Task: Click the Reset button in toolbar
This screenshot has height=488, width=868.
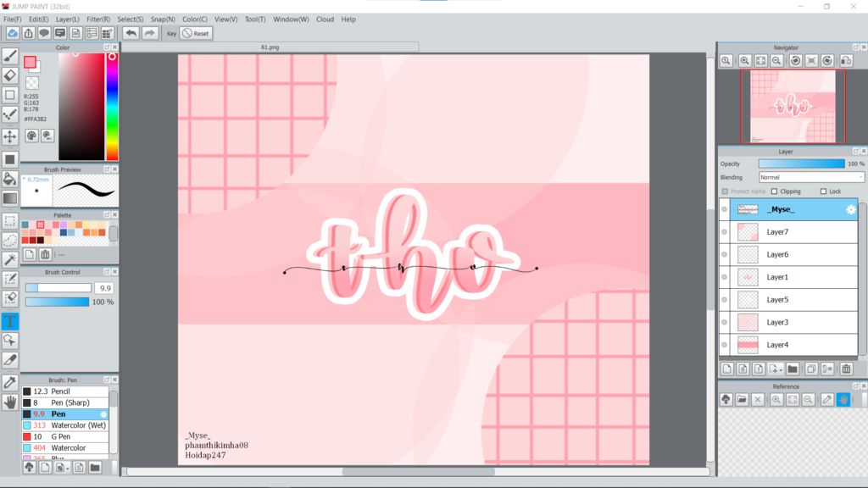Action: point(196,33)
